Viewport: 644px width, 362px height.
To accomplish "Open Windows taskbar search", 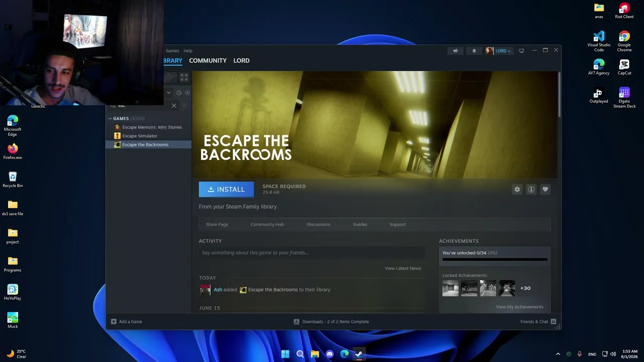I will click(x=300, y=354).
